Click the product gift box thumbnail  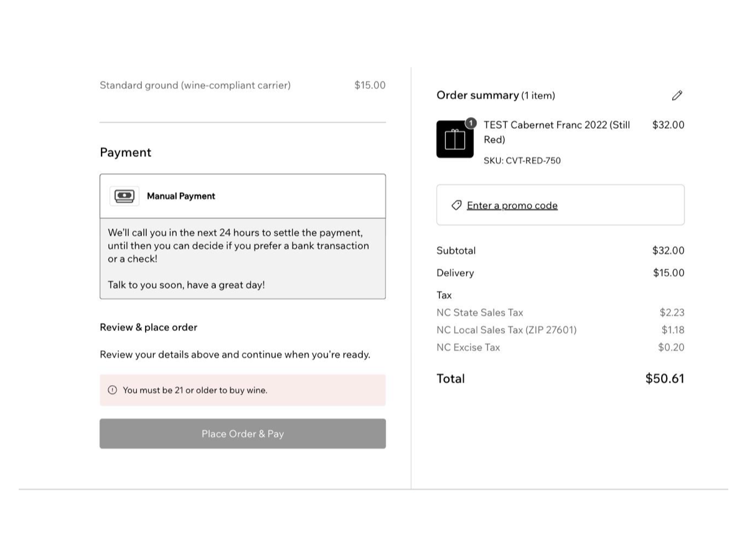(x=455, y=139)
